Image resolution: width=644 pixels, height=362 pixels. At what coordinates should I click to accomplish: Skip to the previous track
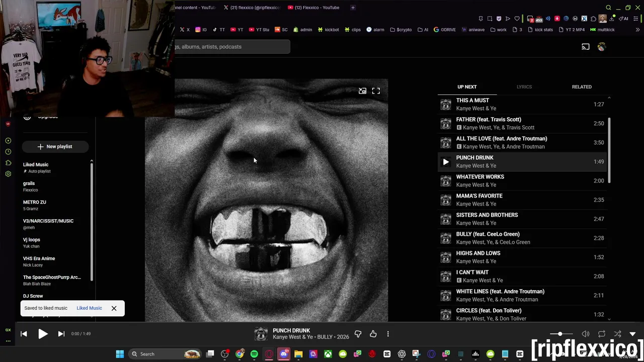(24, 334)
